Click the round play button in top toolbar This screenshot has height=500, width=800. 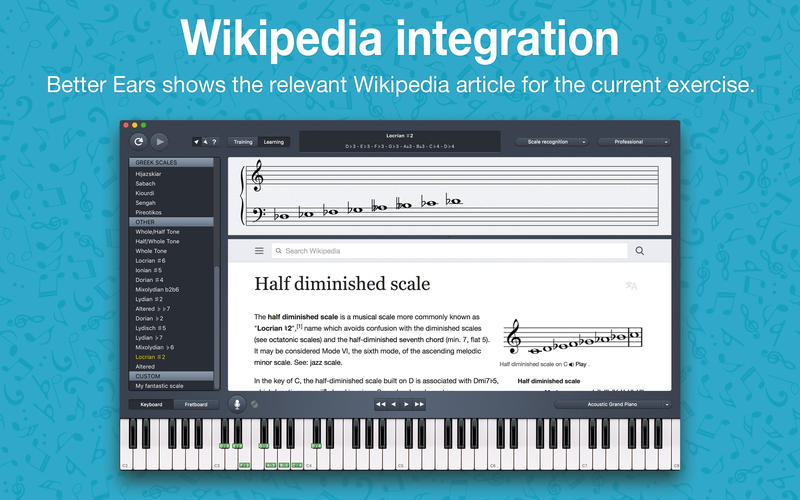[x=160, y=141]
